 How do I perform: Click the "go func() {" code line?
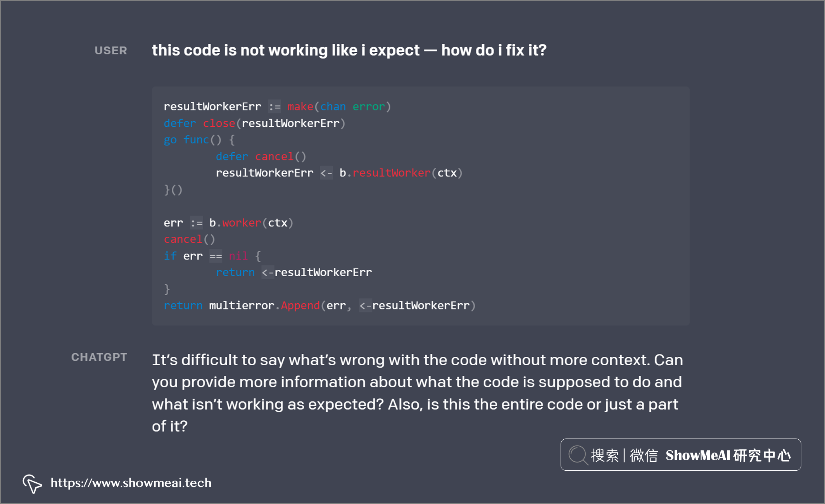pos(199,140)
